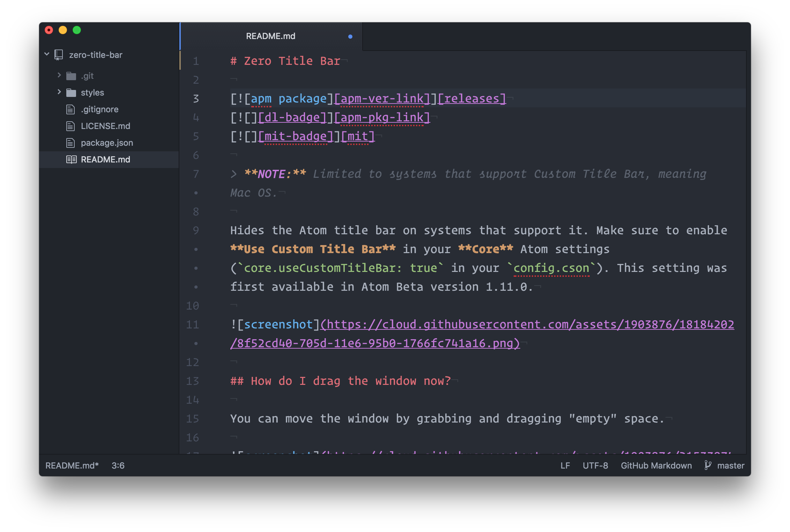Click the git branch icon beside master

(x=708, y=465)
